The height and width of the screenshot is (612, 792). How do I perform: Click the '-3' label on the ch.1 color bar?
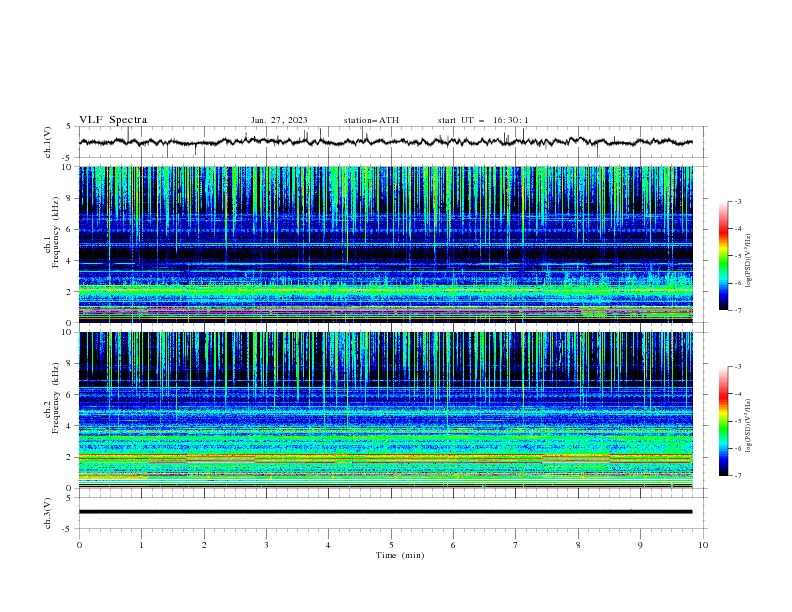click(737, 201)
